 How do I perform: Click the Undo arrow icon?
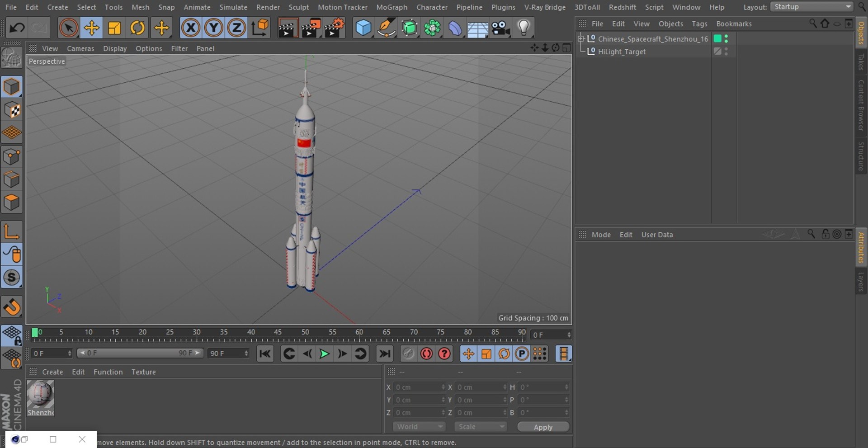click(17, 28)
